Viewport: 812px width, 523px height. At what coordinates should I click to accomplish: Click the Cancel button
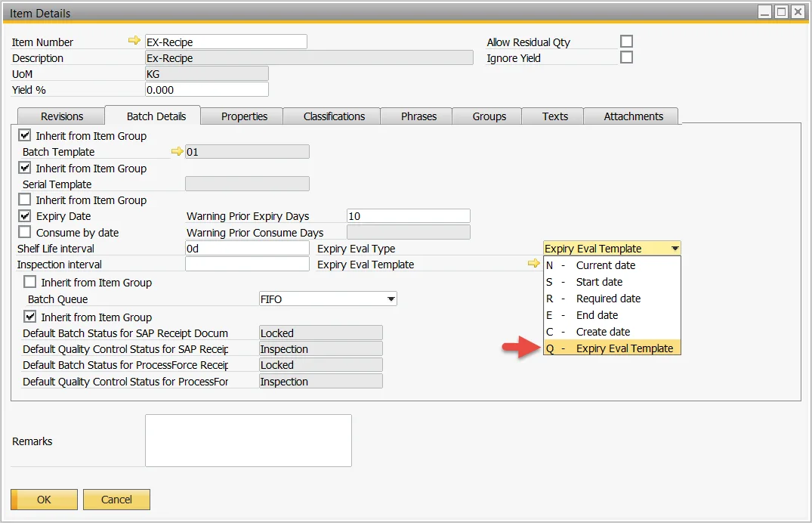click(116, 499)
